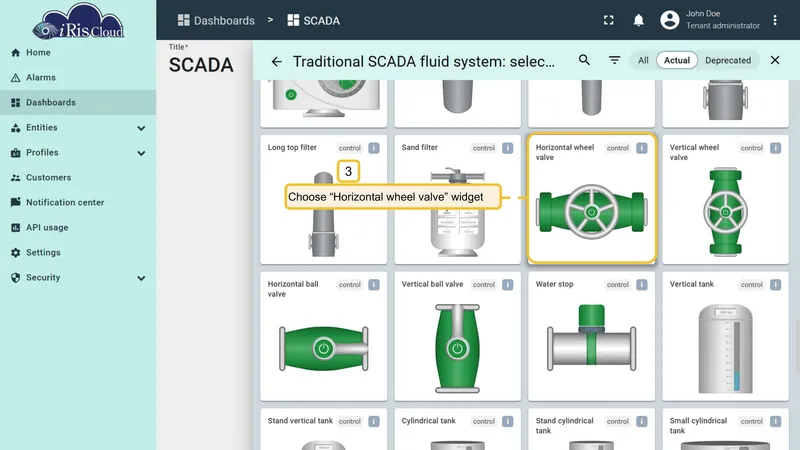This screenshot has height=450, width=800.
Task: Open the three-dot menu in header
Action: pyautogui.click(x=774, y=20)
